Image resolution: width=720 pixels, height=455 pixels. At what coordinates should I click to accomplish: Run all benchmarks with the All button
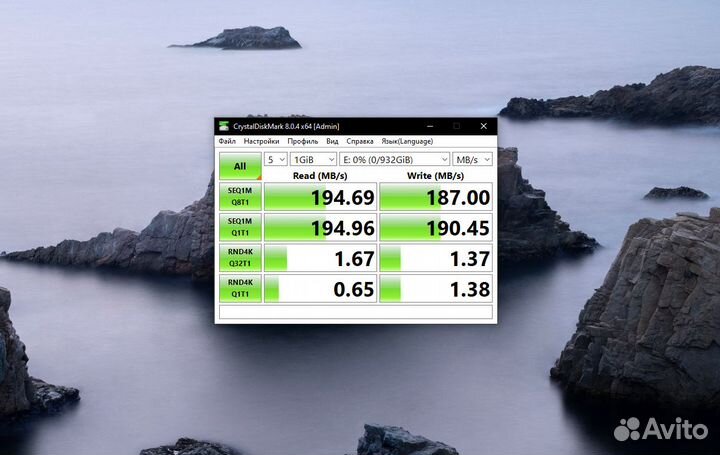(x=240, y=166)
